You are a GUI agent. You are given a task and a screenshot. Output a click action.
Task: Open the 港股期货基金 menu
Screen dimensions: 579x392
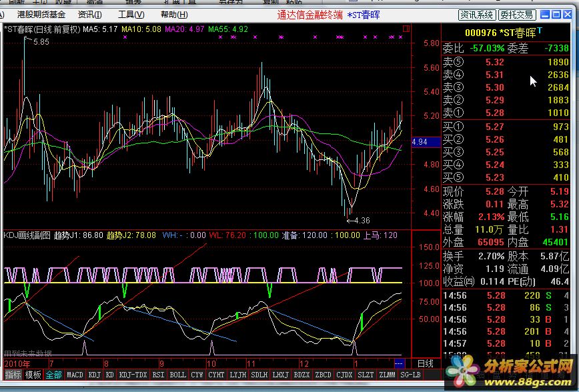pos(41,15)
